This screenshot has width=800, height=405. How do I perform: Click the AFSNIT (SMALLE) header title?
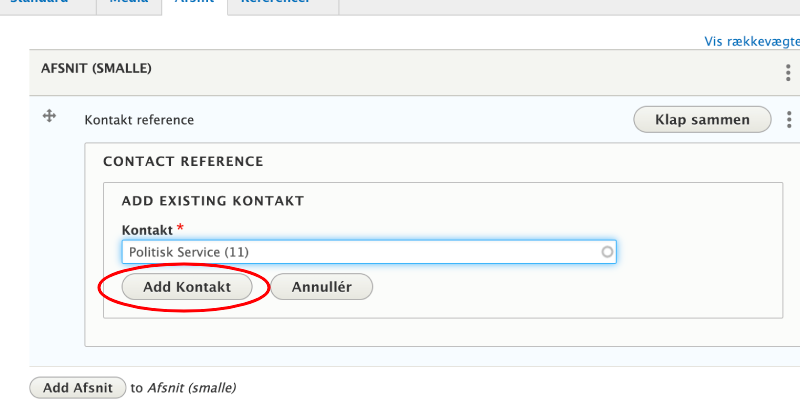(96, 69)
